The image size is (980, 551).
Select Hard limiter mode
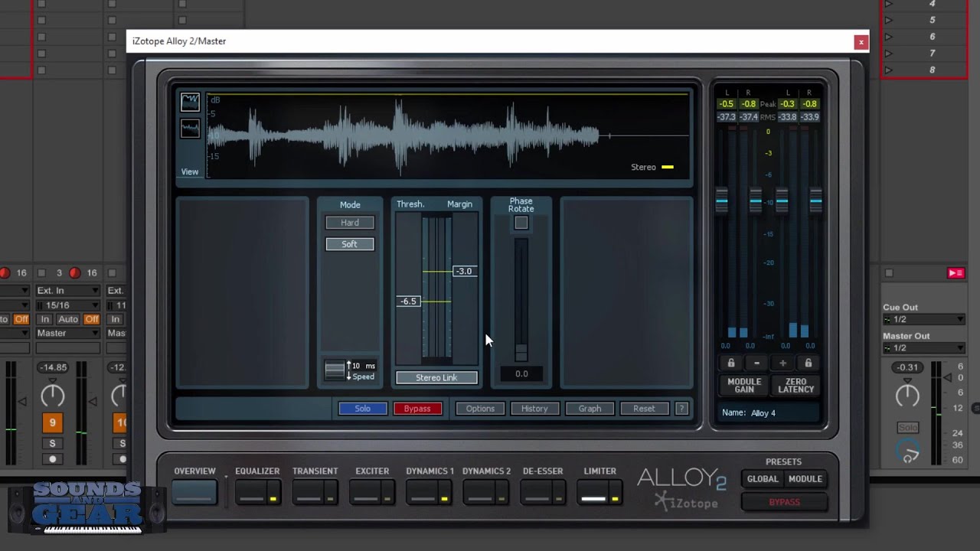tap(350, 223)
